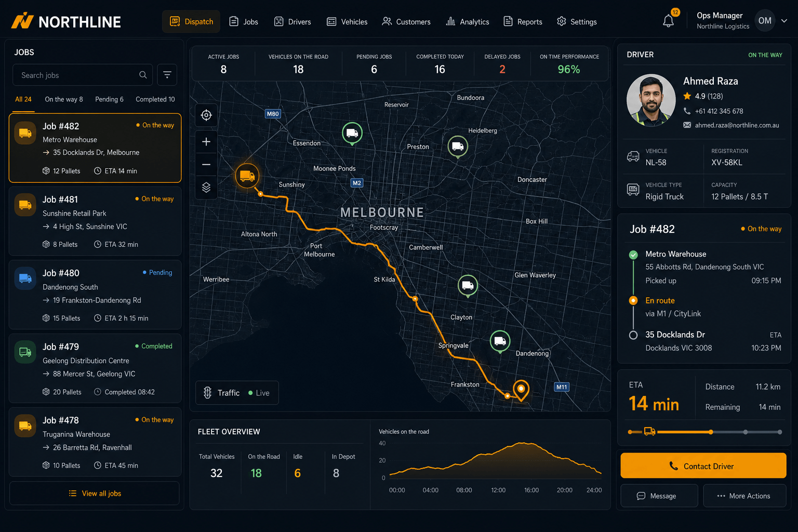Select the truck marker near Heidelberg
The height and width of the screenshot is (532, 798).
coord(458,147)
